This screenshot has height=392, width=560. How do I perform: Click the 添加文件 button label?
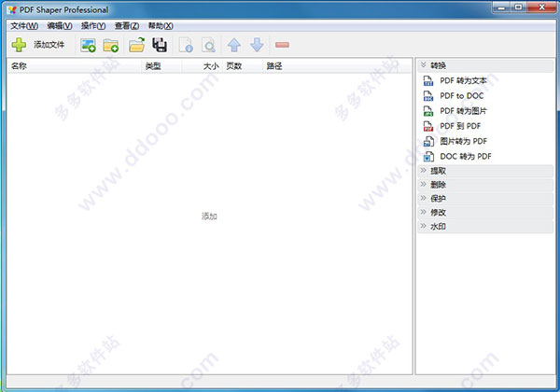(x=49, y=45)
